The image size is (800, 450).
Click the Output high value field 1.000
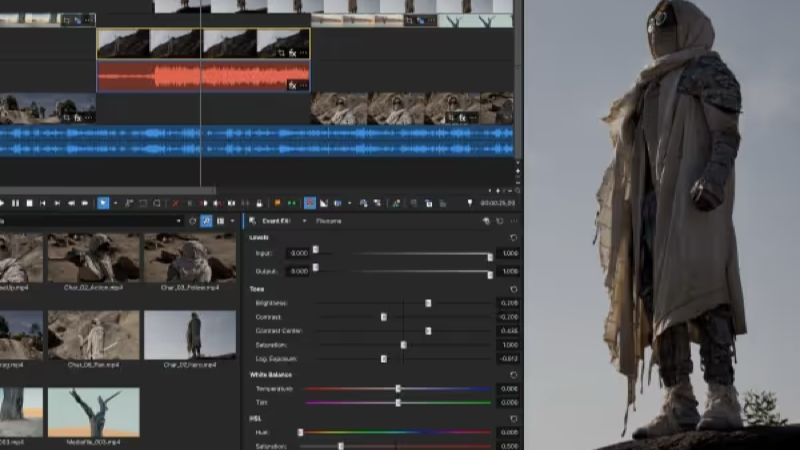pos(509,271)
